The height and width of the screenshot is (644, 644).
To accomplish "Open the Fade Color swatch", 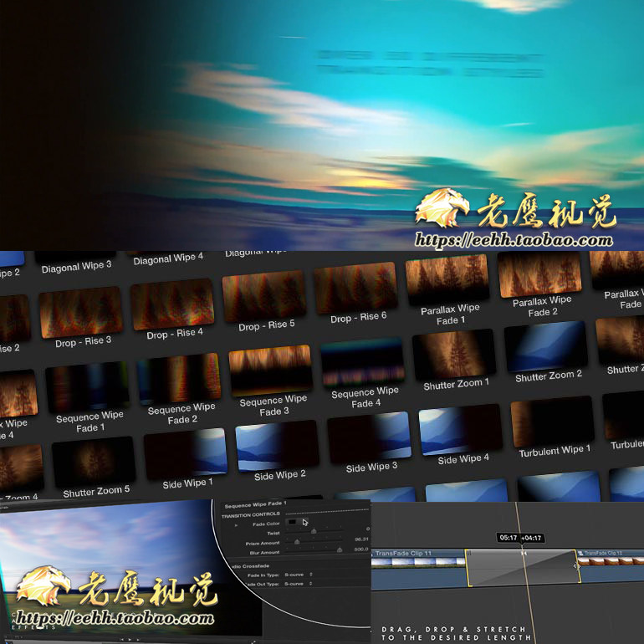I will click(292, 522).
